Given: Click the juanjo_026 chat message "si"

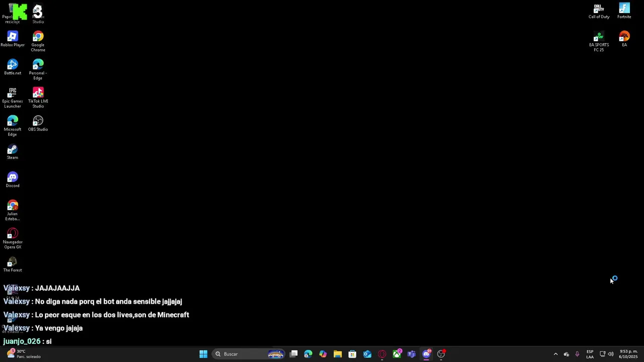Looking at the screenshot, I should coord(27,341).
